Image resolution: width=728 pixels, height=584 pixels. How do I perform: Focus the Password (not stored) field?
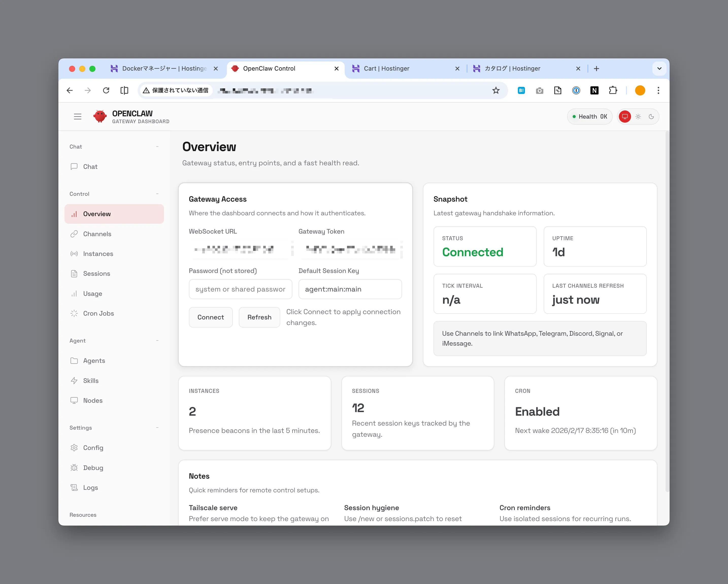pos(240,289)
